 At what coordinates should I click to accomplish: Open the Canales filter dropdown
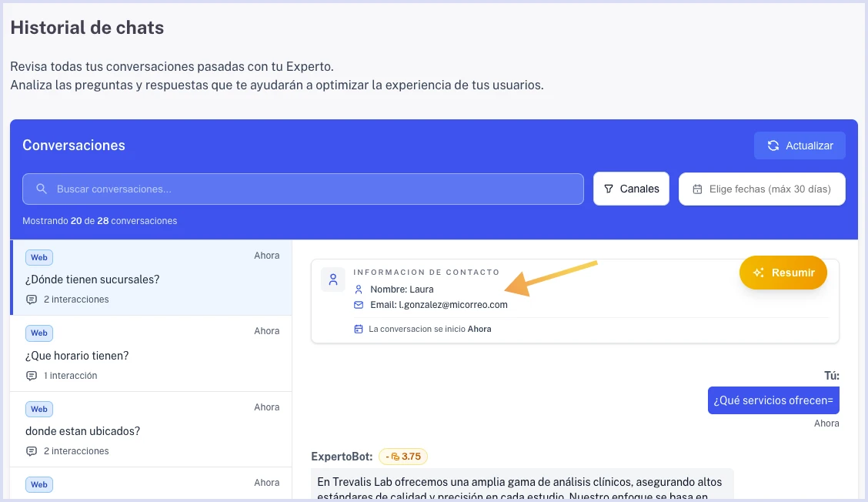coord(631,189)
